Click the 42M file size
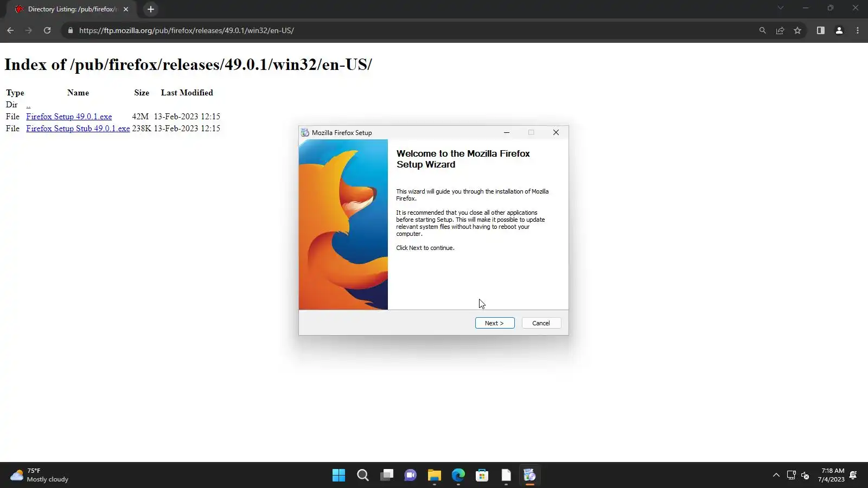868x488 pixels. tap(140, 117)
